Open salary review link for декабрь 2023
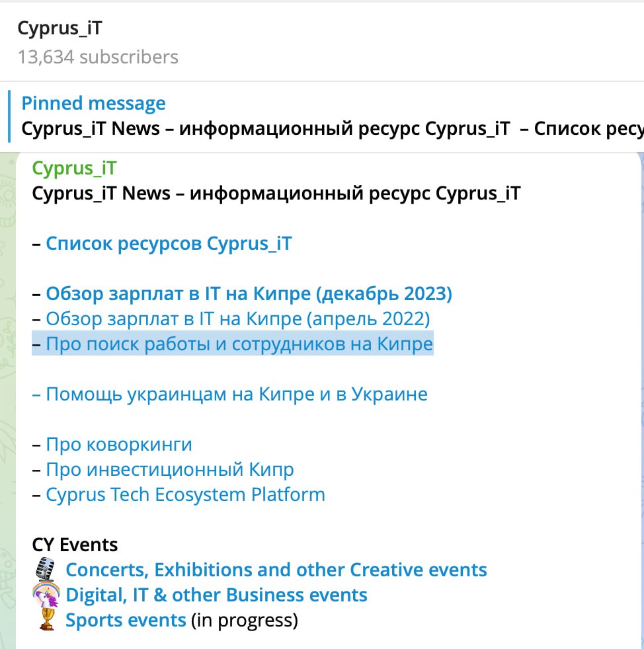 coord(249,294)
